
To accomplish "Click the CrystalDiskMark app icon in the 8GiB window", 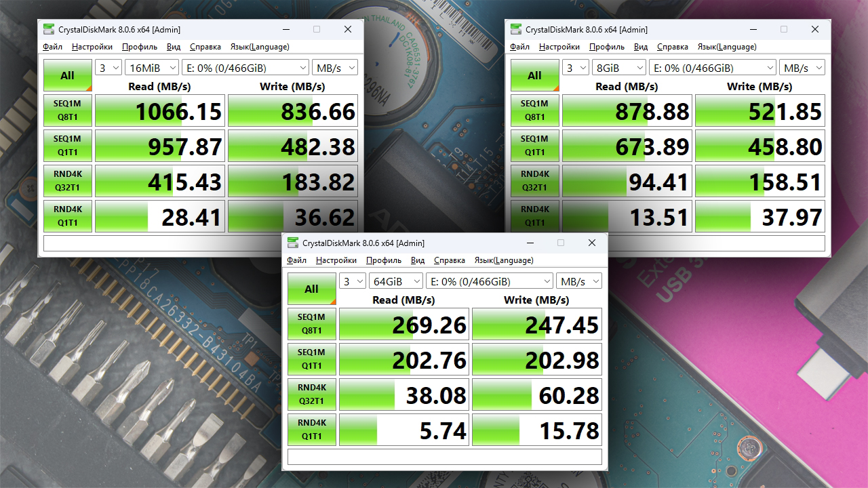I will [516, 29].
